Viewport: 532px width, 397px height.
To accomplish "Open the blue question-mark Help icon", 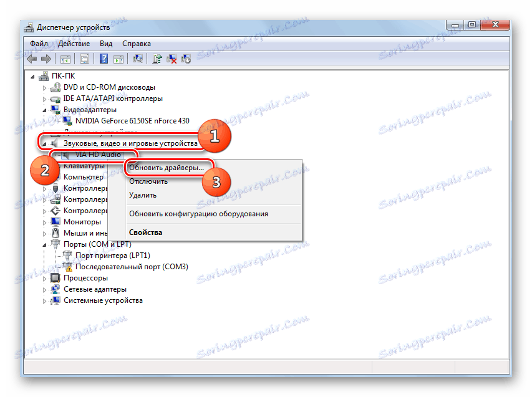I will click(x=104, y=59).
